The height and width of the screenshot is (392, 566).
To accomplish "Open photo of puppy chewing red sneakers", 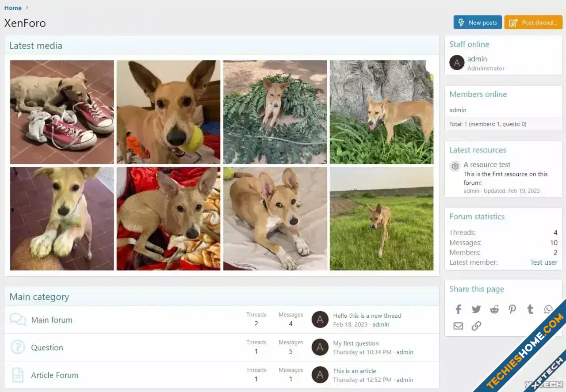I will [x=62, y=112].
